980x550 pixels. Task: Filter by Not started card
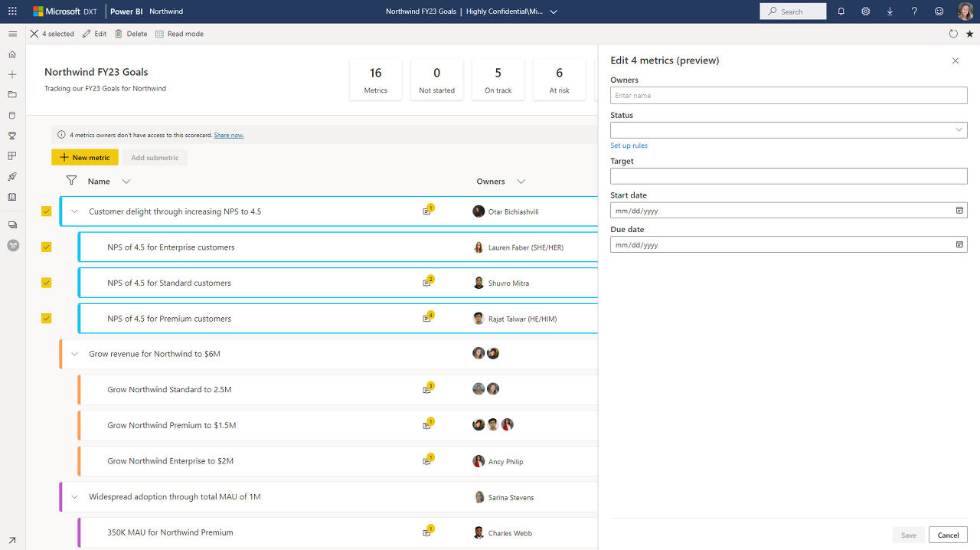tap(437, 80)
